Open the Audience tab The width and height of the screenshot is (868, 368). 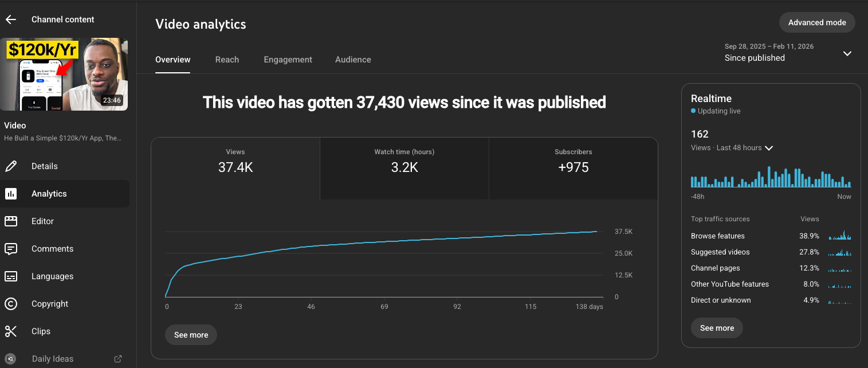353,59
